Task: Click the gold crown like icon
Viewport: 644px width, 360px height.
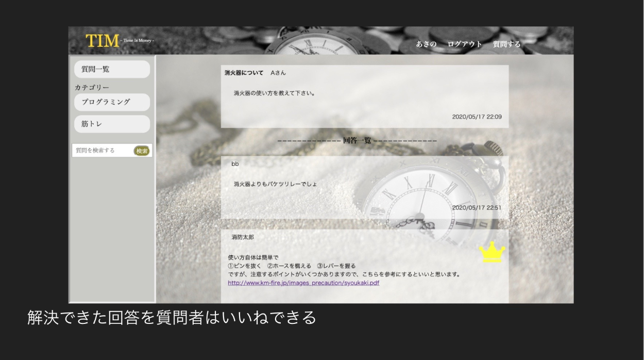Action: [492, 252]
